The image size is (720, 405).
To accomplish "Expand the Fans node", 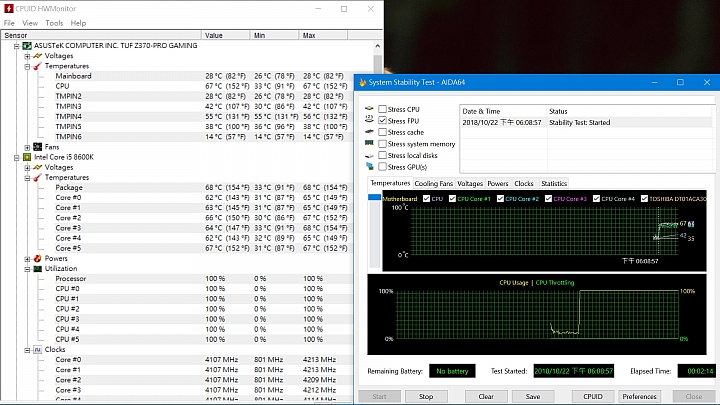I will pyautogui.click(x=27, y=147).
